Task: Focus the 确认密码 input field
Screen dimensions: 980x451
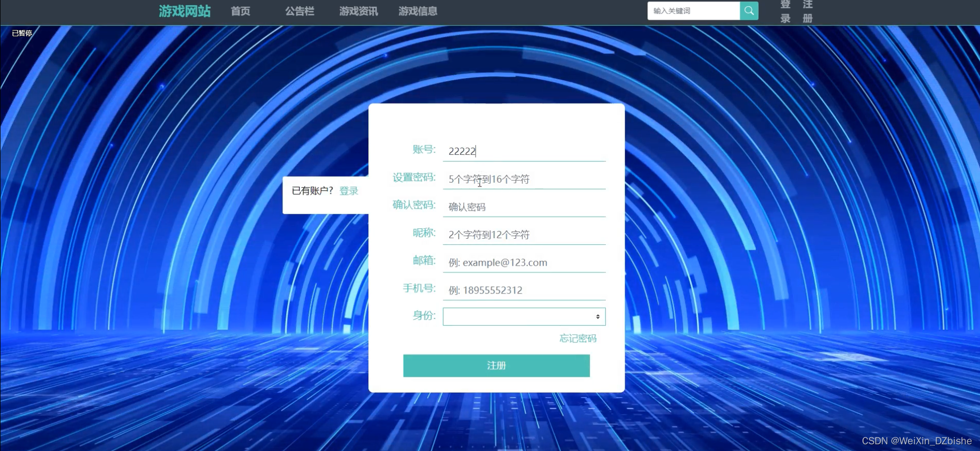Action: [x=524, y=207]
